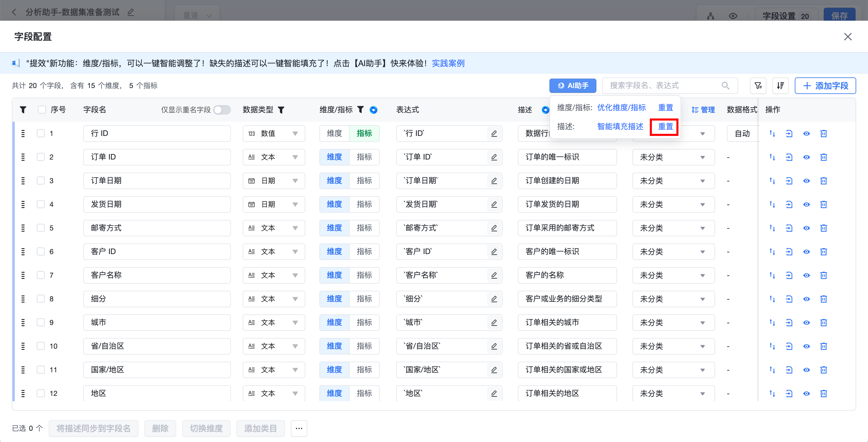The image size is (868, 442).
Task: Click 重置 for 描述 in the popup
Action: click(665, 126)
